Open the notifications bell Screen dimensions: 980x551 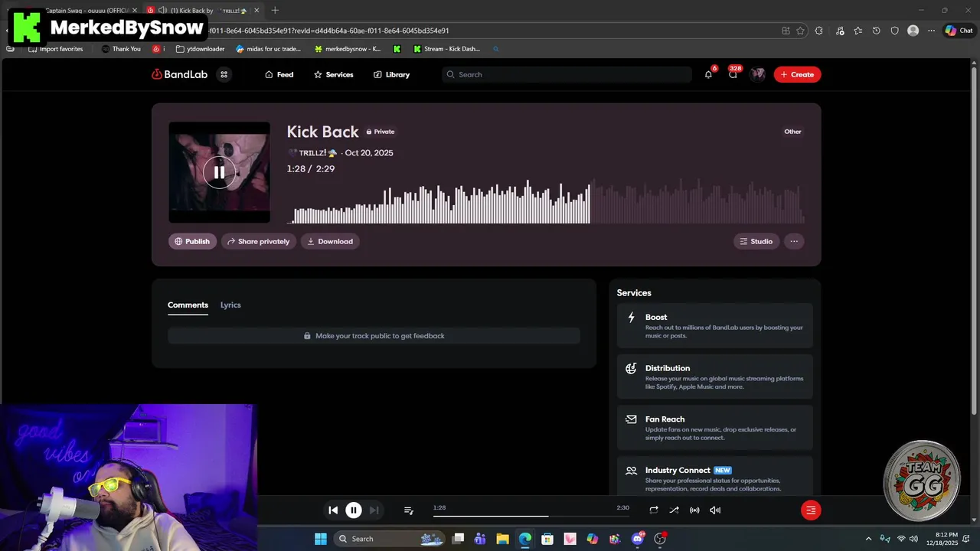tap(708, 74)
